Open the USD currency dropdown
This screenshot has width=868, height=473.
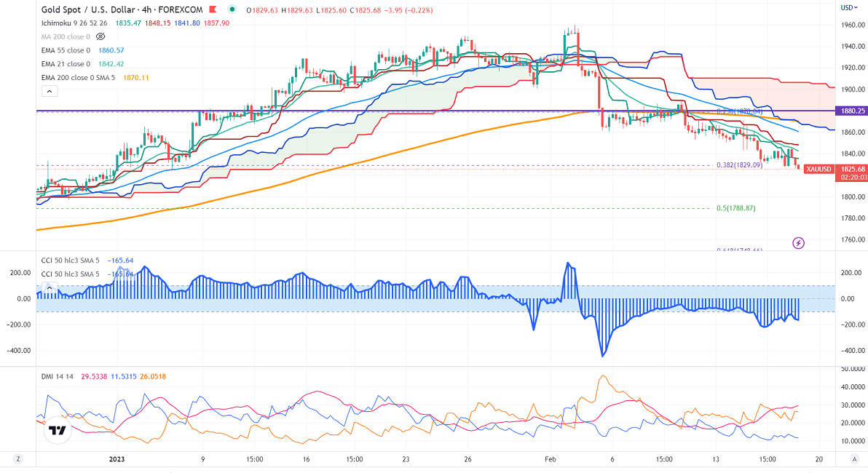(849, 7)
